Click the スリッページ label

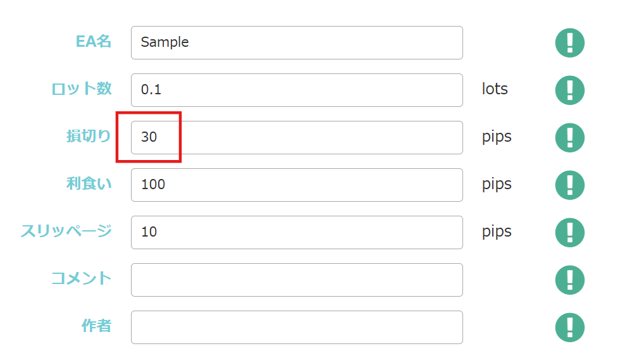point(66,231)
